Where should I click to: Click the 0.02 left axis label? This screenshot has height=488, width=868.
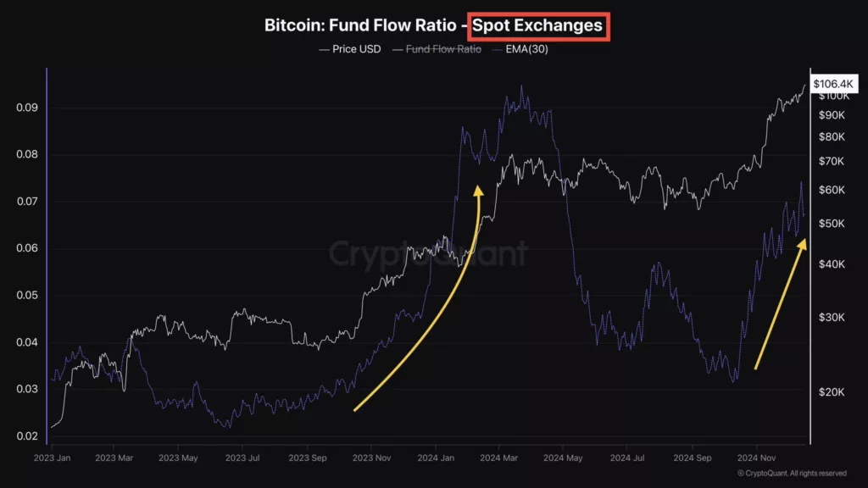27,436
